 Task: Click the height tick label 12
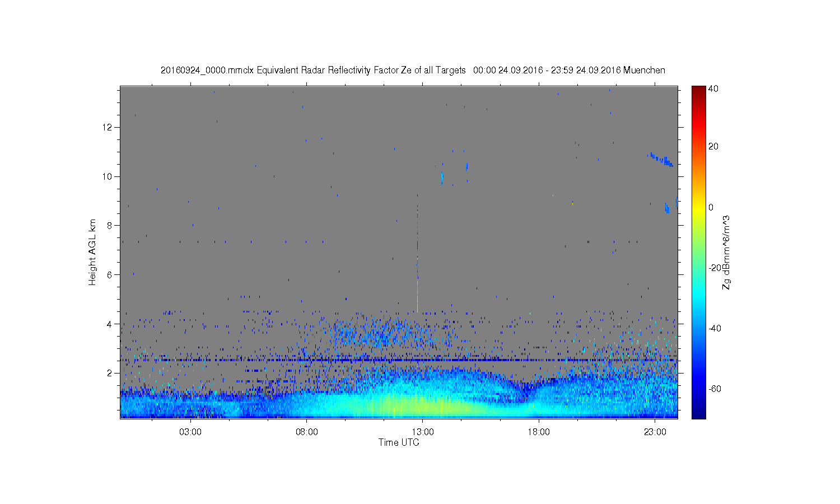click(108, 127)
